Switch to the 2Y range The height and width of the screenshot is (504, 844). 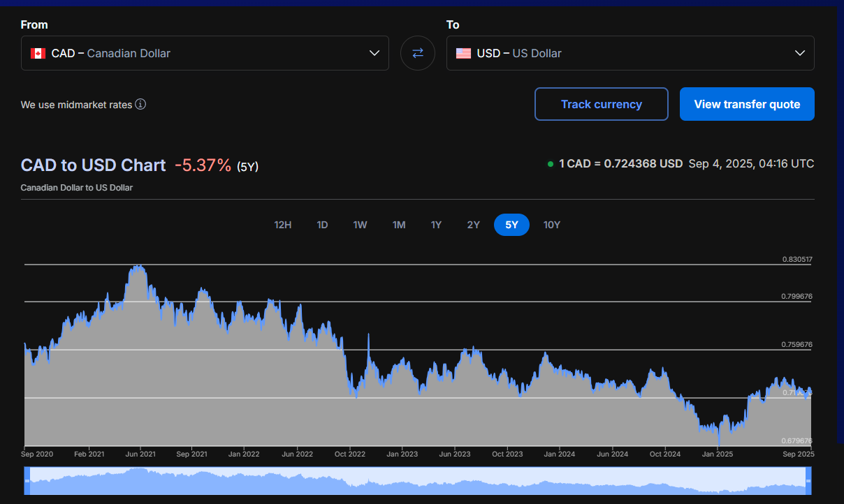[x=473, y=225]
